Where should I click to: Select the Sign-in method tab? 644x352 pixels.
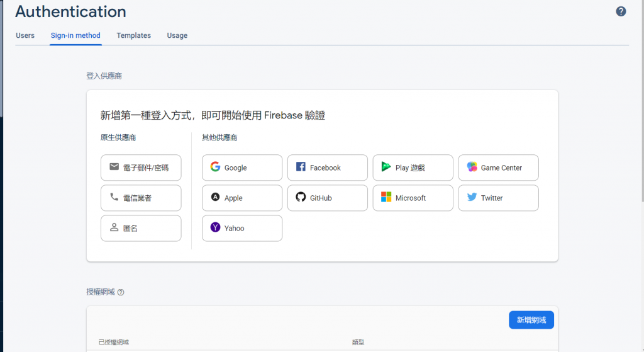pyautogui.click(x=75, y=35)
